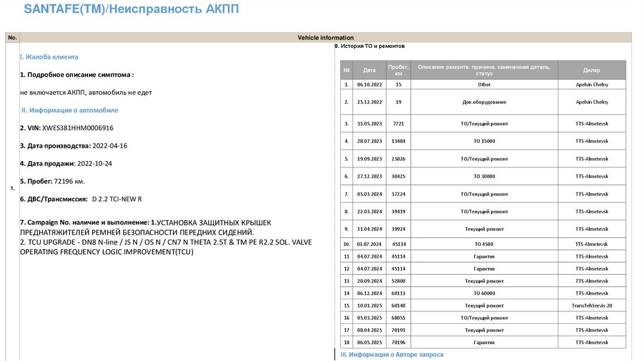
Task: Click mileage cell 37224
Action: [x=398, y=194]
